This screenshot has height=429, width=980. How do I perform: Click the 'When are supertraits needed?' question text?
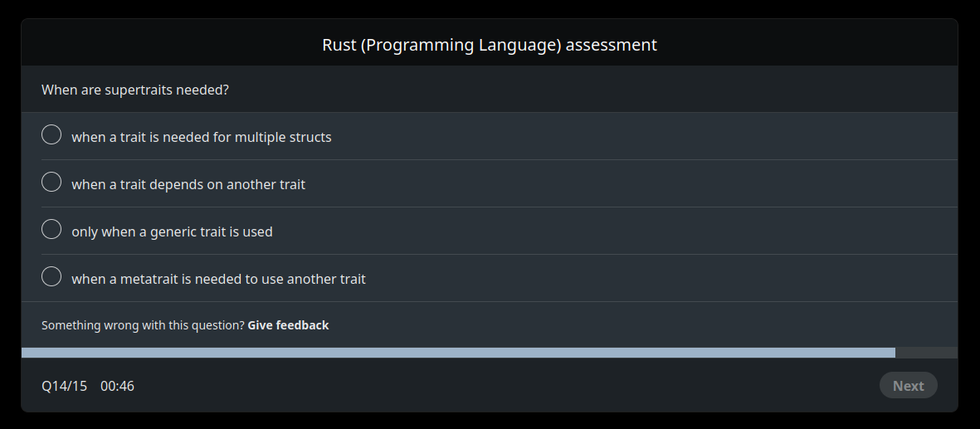coord(135,90)
